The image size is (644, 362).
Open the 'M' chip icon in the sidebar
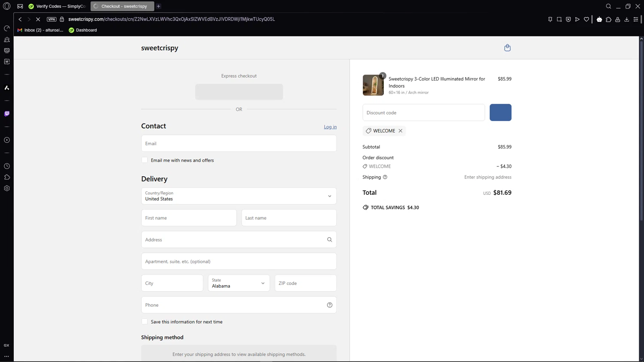[7, 62]
